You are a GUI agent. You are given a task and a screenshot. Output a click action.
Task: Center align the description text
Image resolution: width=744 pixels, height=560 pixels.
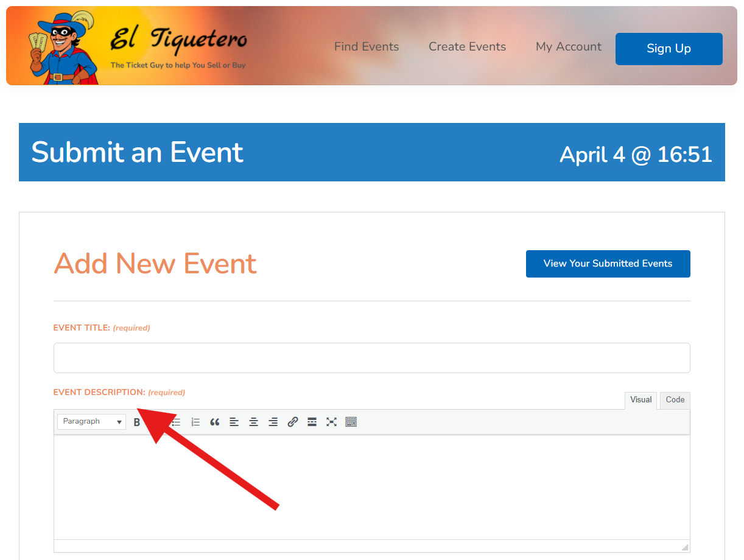(x=253, y=422)
